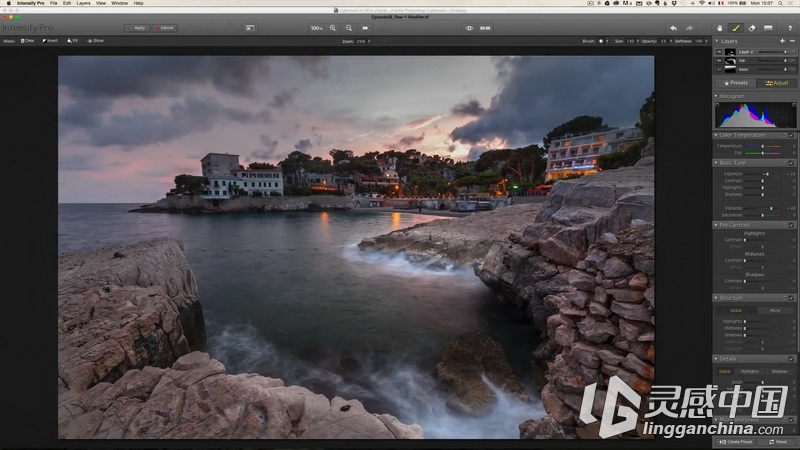
Task: Select the hdr layer thumbnail
Action: click(730, 61)
